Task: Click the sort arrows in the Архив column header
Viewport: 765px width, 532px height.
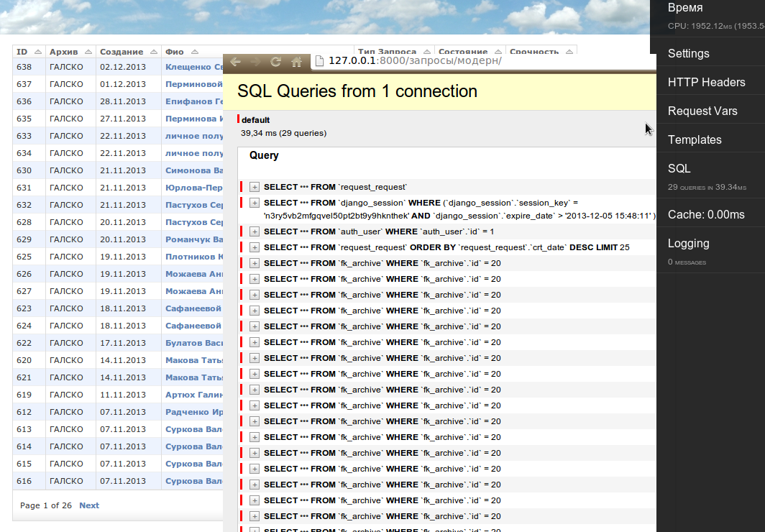Action: pyautogui.click(x=88, y=52)
